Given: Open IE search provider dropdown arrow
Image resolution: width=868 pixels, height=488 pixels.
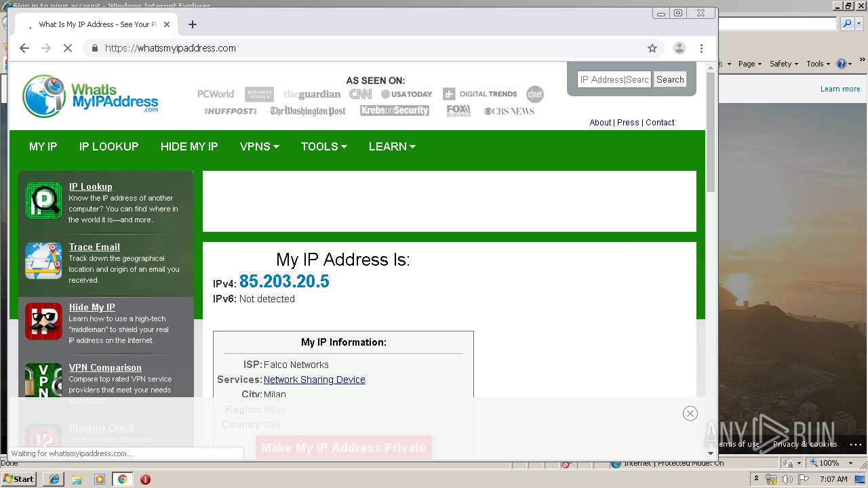Looking at the screenshot, I should 859,24.
